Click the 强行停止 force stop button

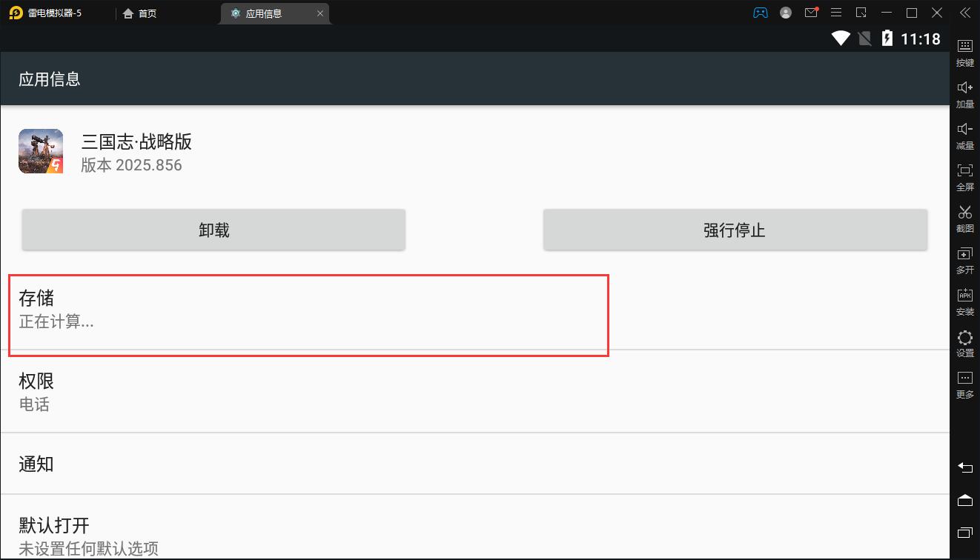point(735,230)
